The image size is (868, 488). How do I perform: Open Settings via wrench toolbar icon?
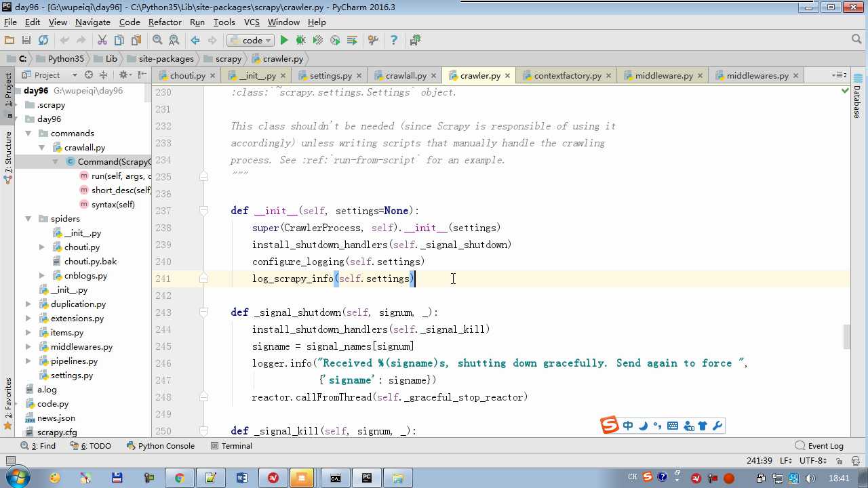(x=373, y=41)
